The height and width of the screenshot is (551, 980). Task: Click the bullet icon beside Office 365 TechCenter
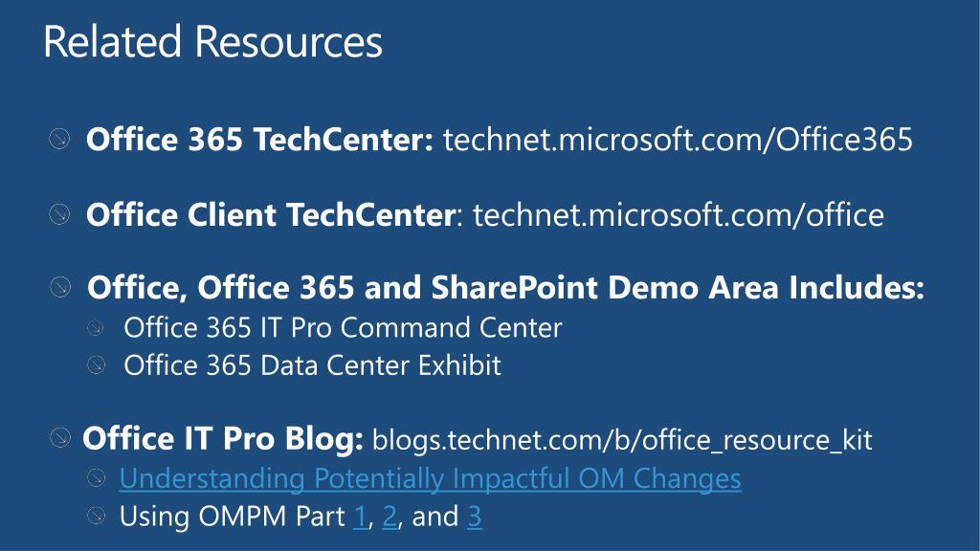[x=59, y=139]
